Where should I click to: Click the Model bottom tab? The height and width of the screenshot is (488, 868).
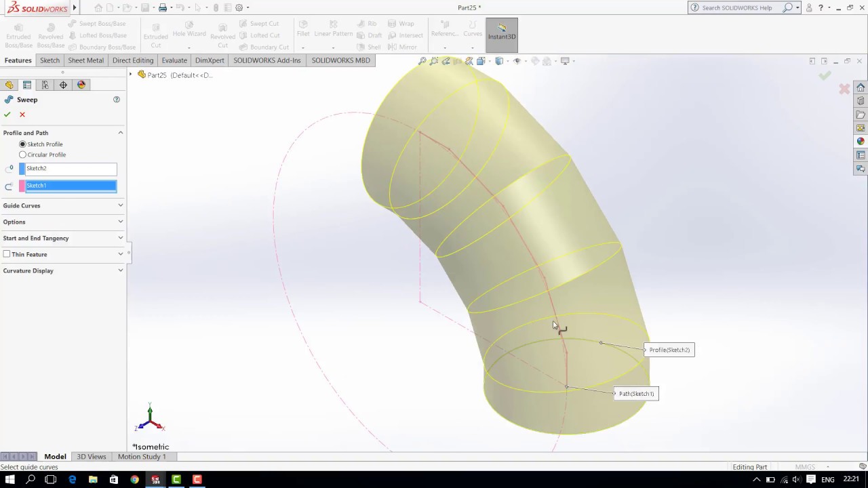click(55, 457)
